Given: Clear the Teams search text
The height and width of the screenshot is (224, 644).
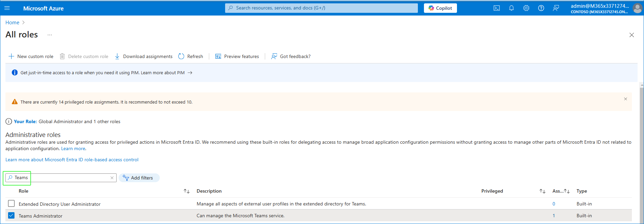Looking at the screenshot, I should coord(112,178).
